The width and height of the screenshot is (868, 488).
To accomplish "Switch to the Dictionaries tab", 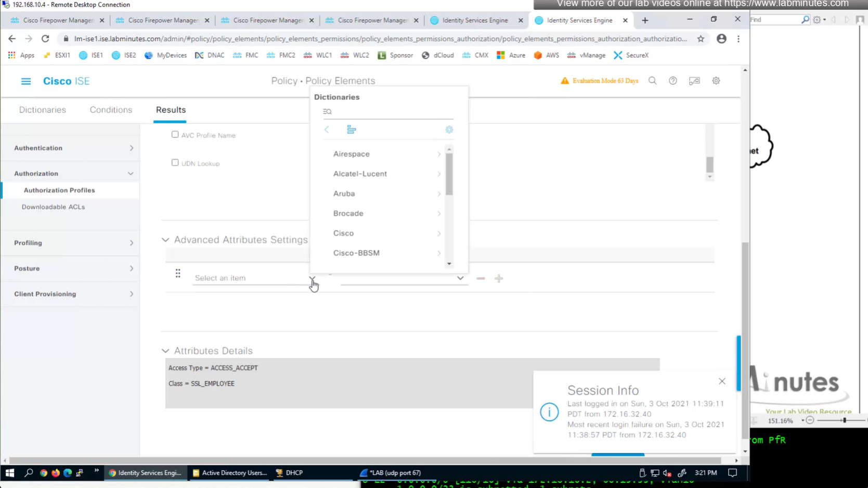I will click(42, 110).
